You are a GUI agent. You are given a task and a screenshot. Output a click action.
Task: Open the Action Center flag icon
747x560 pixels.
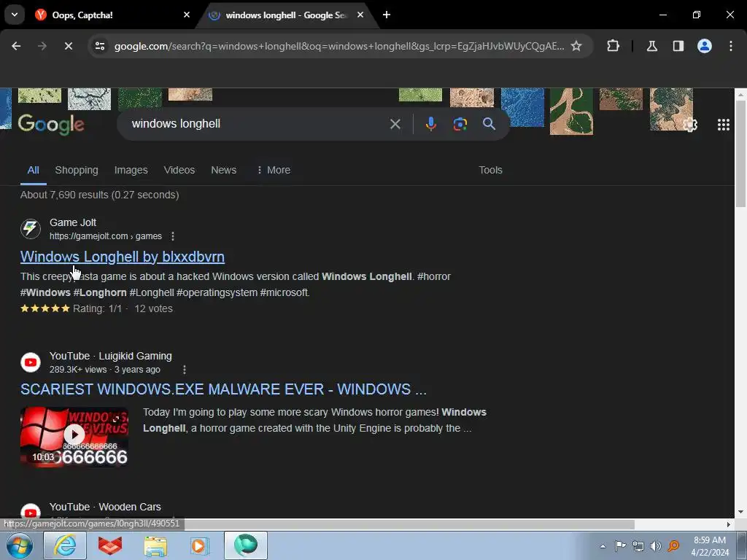[620, 545]
